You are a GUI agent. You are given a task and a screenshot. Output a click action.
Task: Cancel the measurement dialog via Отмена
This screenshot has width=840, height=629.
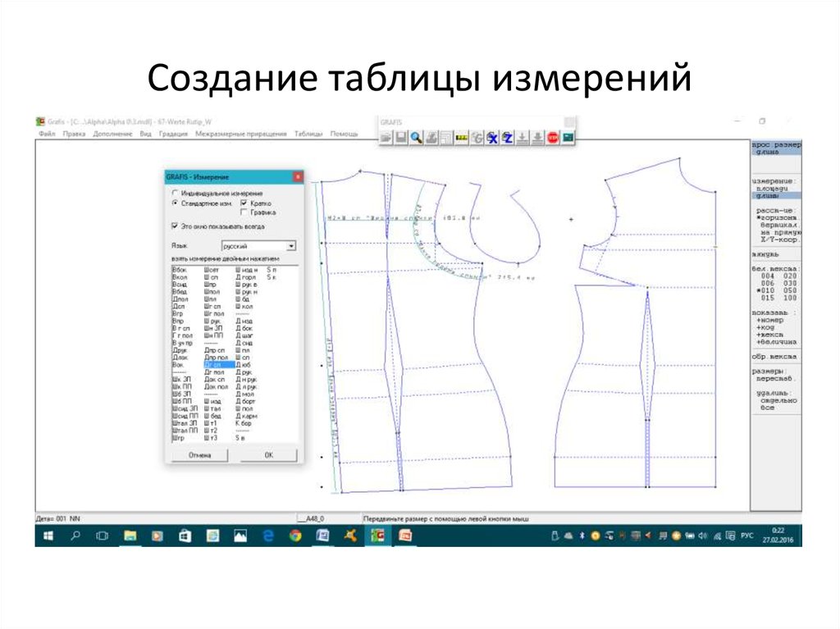click(x=199, y=454)
